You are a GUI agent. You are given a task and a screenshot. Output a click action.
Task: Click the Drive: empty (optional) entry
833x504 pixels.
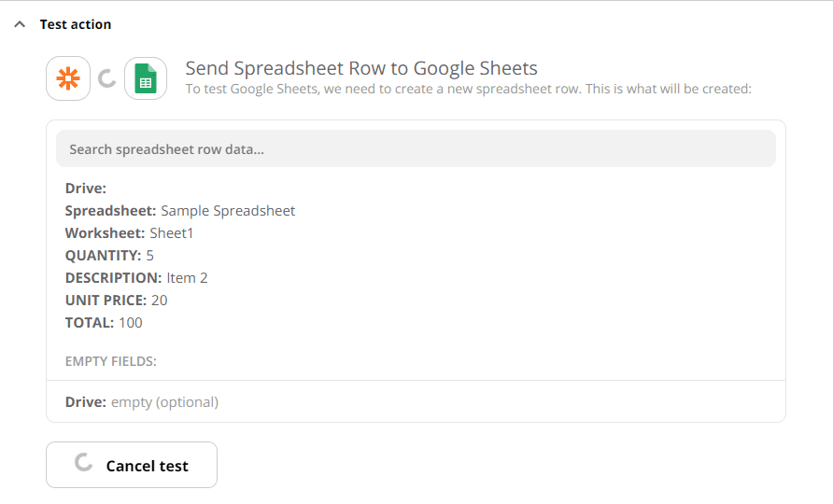tap(142, 402)
